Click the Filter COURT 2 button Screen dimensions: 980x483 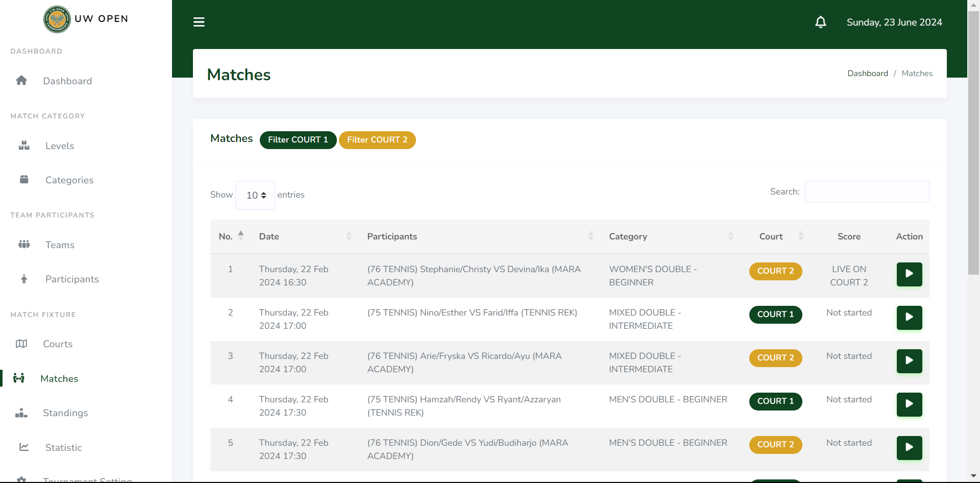point(377,140)
